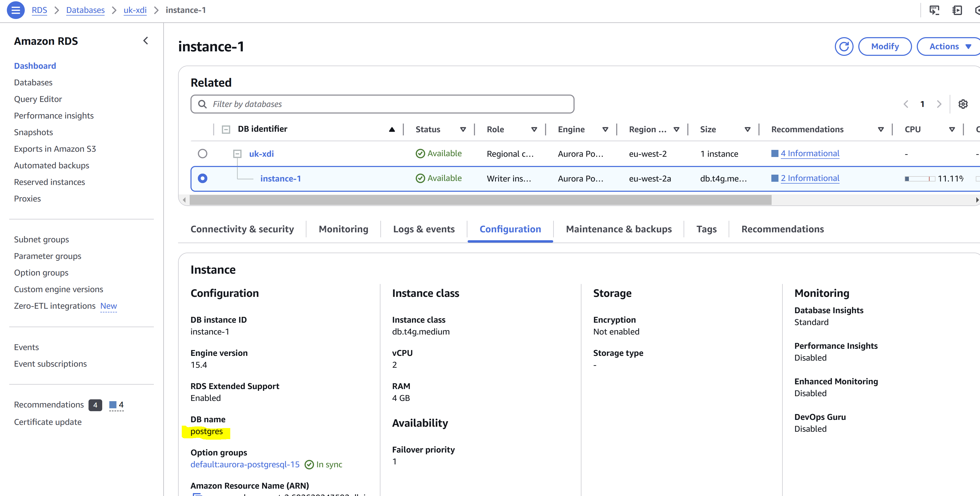Screen dimensions: 980x496
Task: Open the default:aurora-postgresql-15 option group link
Action: (x=245, y=464)
